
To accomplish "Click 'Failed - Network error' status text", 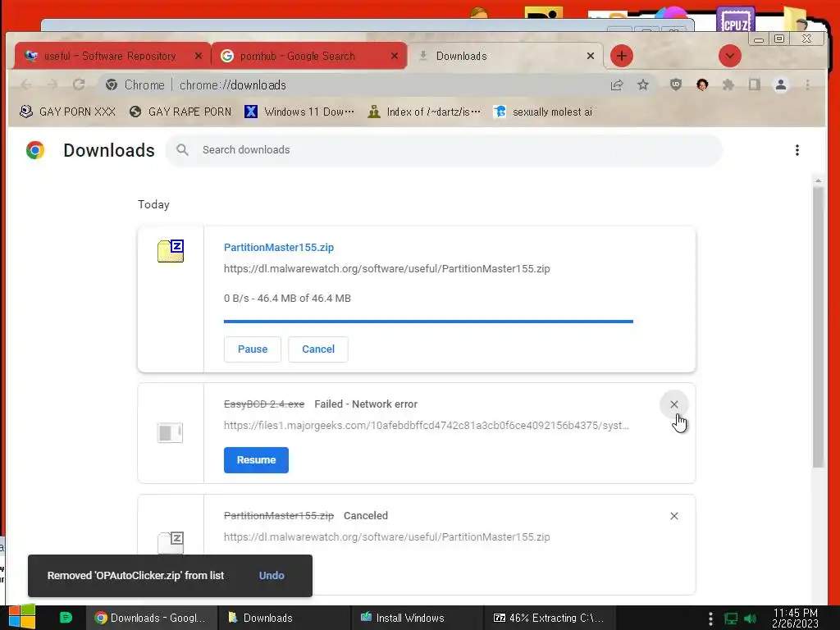I will tap(366, 404).
